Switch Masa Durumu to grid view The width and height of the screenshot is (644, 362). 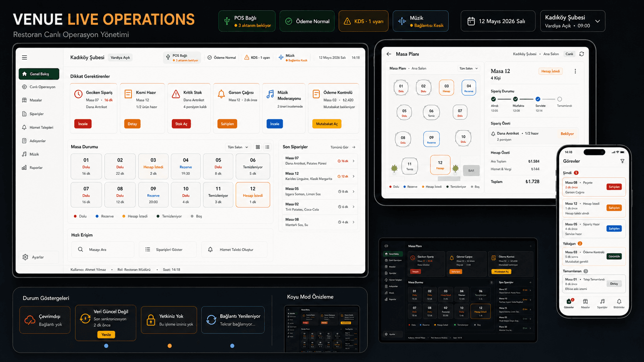point(258,147)
